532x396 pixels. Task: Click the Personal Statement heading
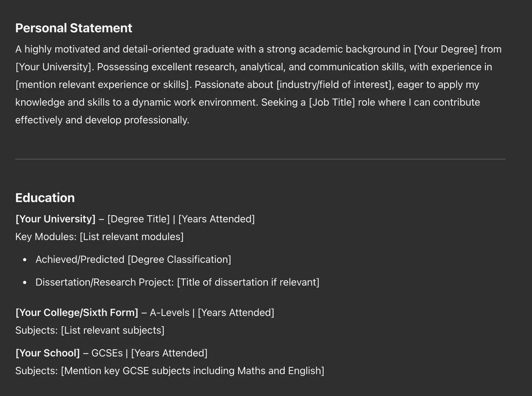point(74,28)
